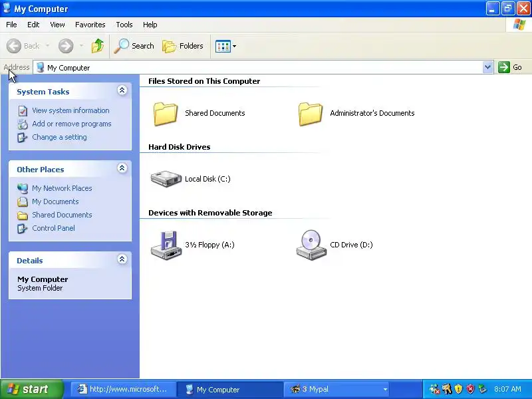Viewport: 532px width, 399px height.
Task: Open Forward history dropdown arrow
Action: point(81,46)
